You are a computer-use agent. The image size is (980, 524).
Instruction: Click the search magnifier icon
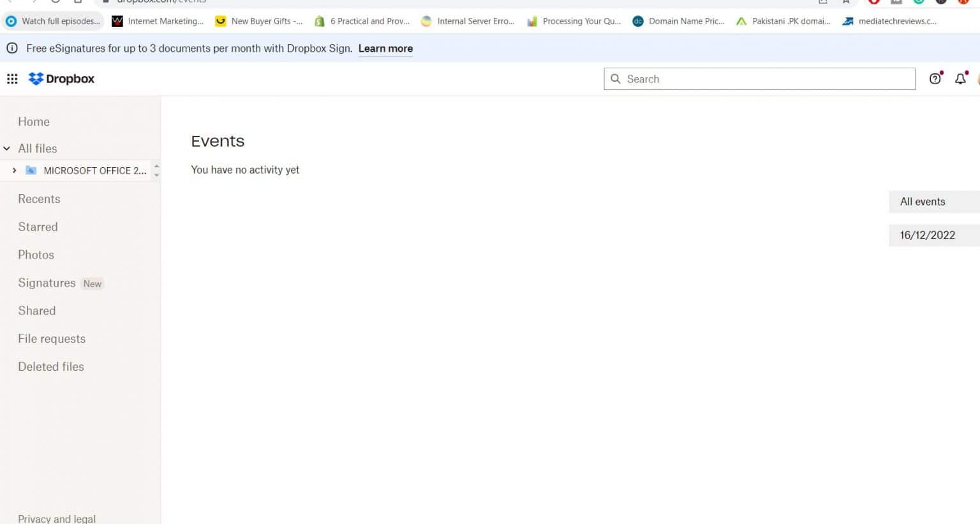point(615,79)
